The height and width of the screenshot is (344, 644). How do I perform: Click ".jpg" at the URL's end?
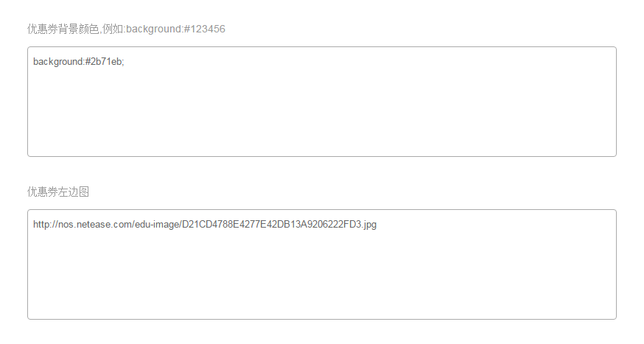coord(369,225)
